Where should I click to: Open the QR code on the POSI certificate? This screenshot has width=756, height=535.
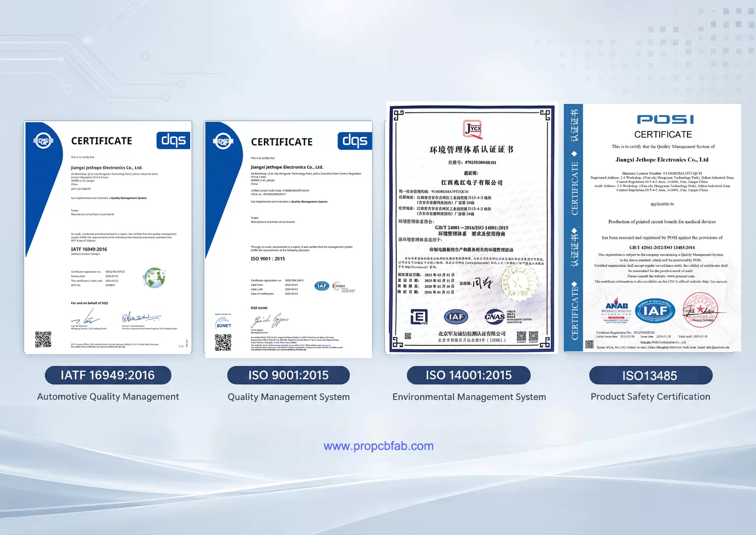590,344
